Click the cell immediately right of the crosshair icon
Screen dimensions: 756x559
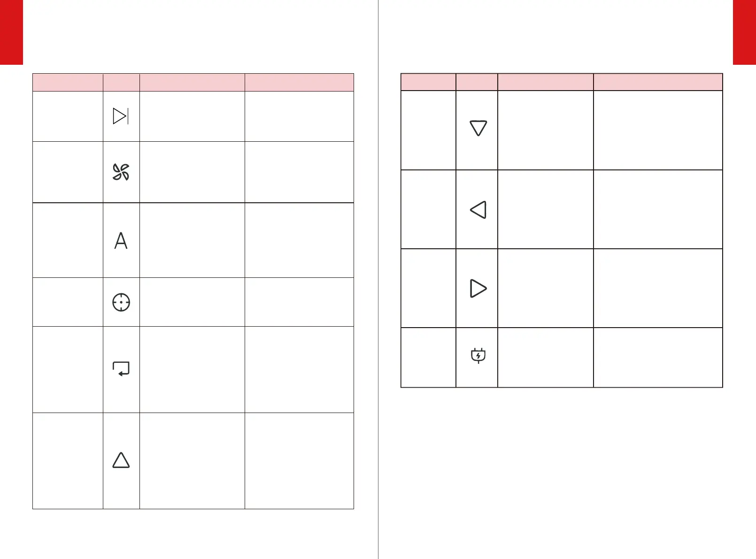tap(192, 302)
